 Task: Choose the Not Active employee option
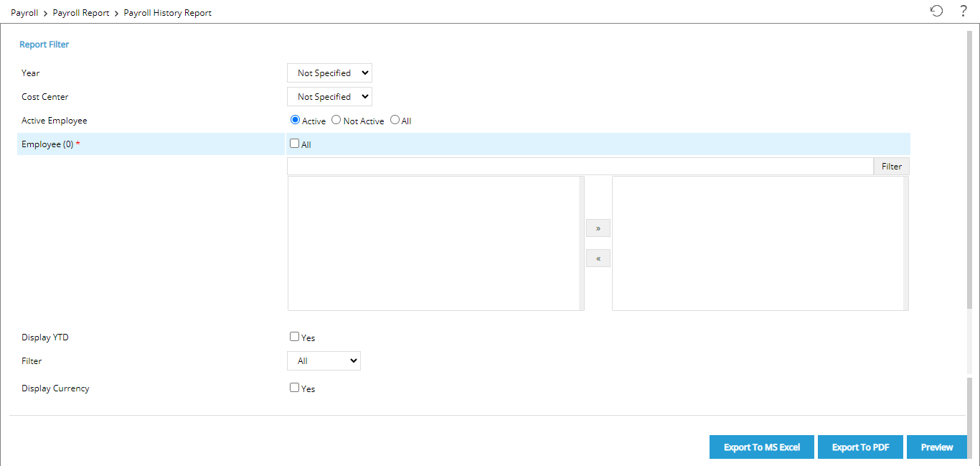click(x=336, y=121)
